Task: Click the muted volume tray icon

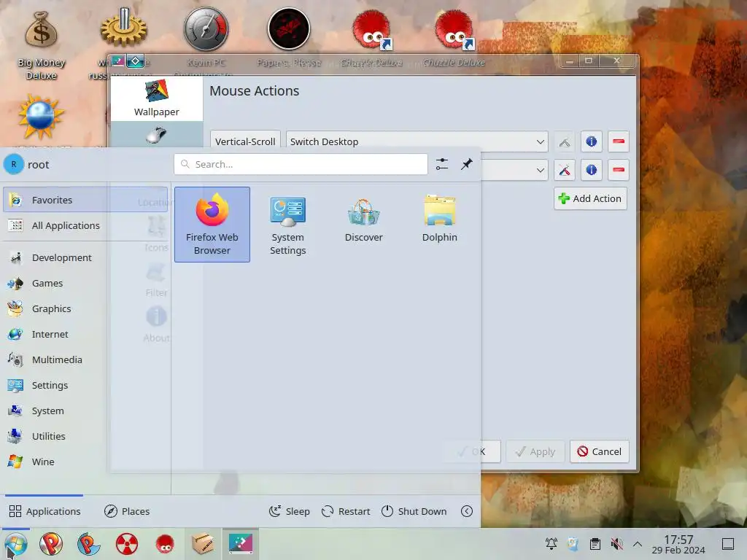Action: [617, 544]
